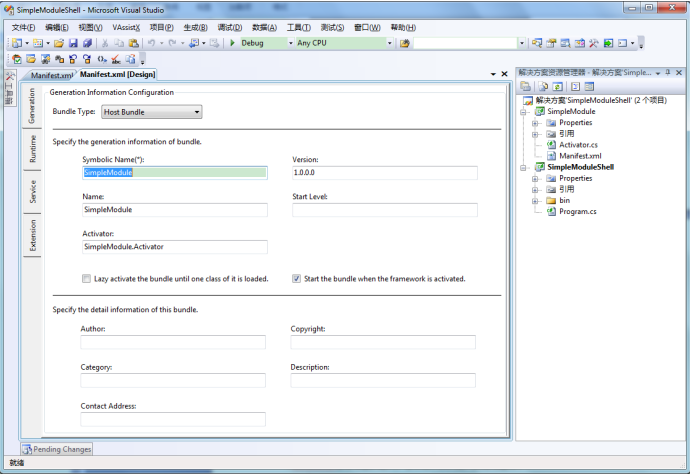Switch to the Extension side tab
Screen dimensions: 690x475
click(x=33, y=236)
